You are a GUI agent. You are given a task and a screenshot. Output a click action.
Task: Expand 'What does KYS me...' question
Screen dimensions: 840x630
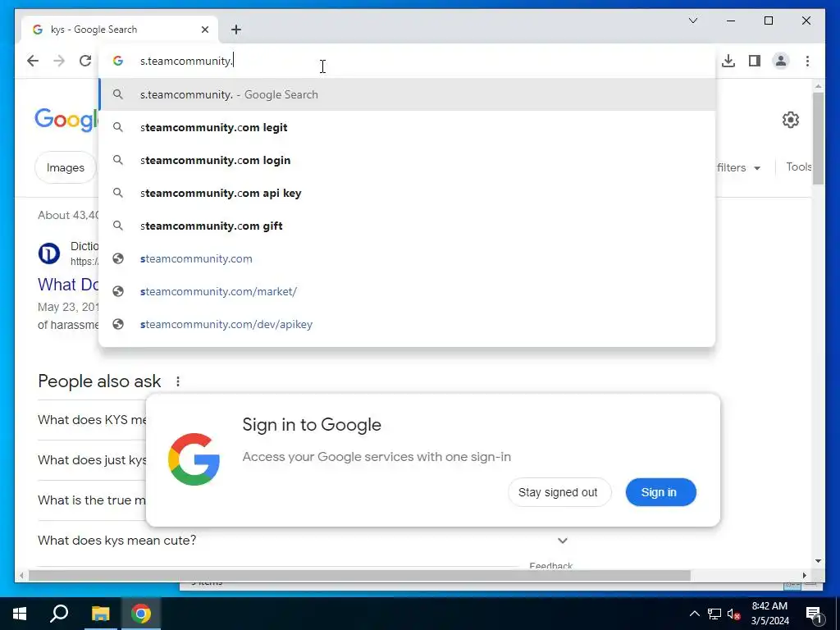[92, 420]
